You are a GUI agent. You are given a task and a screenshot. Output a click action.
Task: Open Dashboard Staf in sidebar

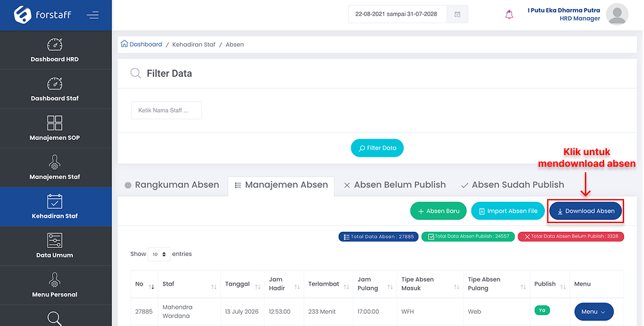coord(54,89)
